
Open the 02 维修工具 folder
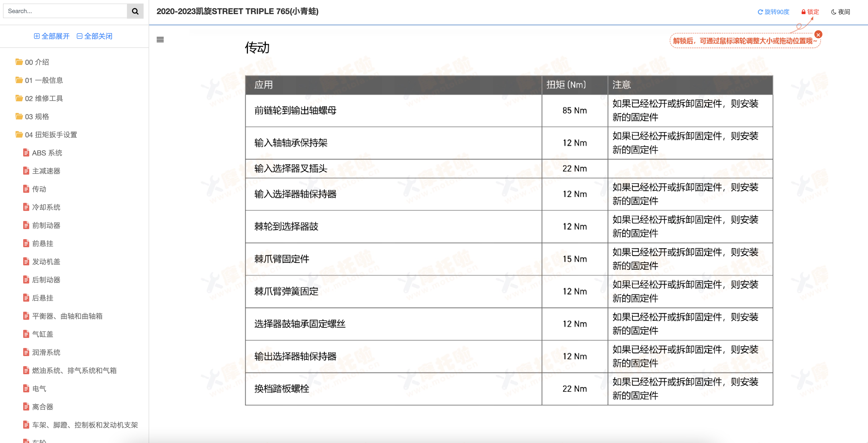point(44,99)
